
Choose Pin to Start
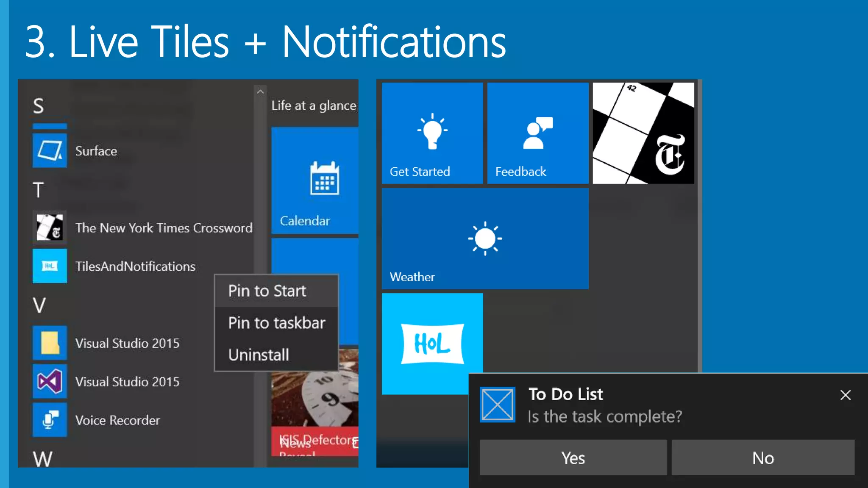(x=276, y=291)
